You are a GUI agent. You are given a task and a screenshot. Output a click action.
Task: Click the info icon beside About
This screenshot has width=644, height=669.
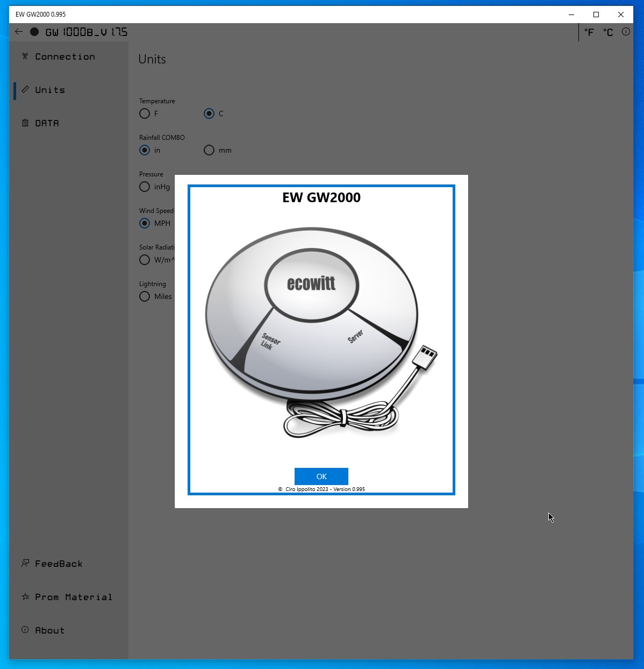click(x=25, y=630)
